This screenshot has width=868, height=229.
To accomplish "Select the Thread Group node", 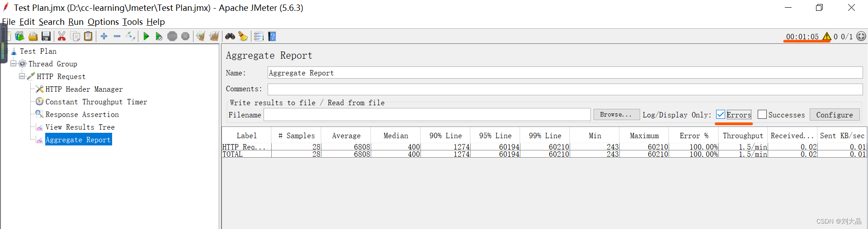I will (53, 64).
